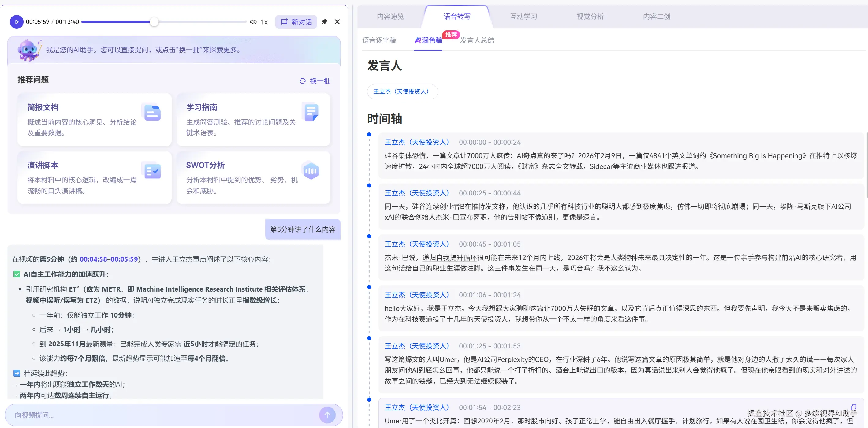The height and width of the screenshot is (428, 868).
Task: Mute the video volume
Action: tap(253, 22)
